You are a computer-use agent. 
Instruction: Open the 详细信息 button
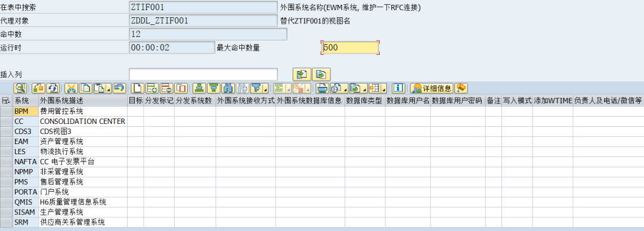(x=432, y=88)
